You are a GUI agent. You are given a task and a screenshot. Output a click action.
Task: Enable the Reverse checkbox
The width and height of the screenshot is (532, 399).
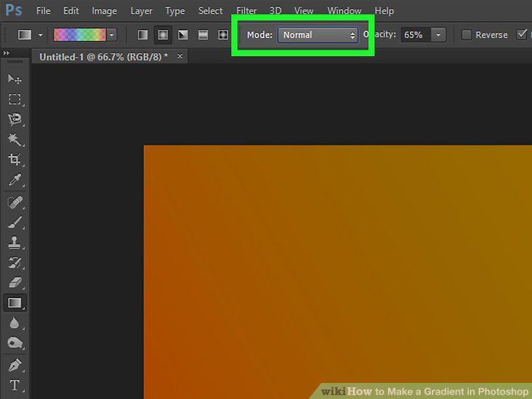coord(466,34)
